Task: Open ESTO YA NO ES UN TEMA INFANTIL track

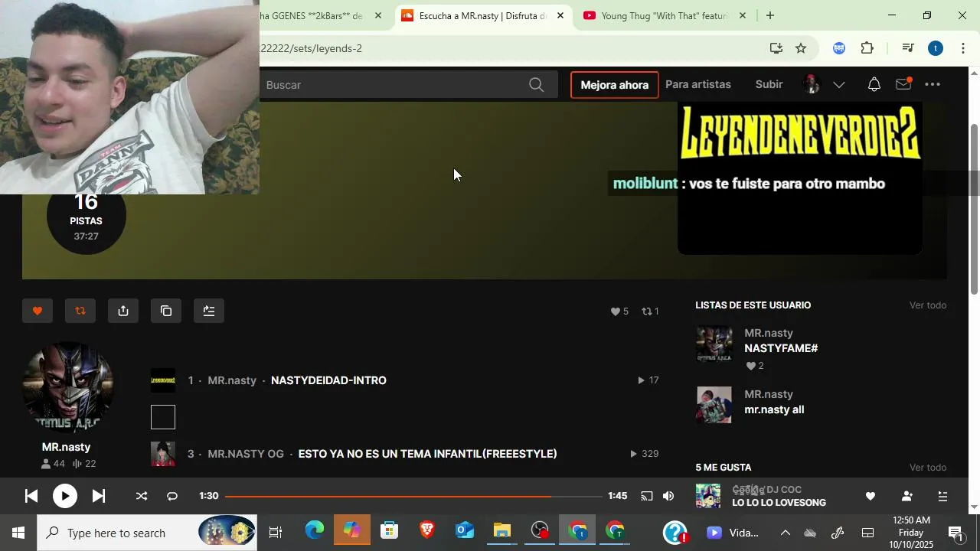Action: 427,454
